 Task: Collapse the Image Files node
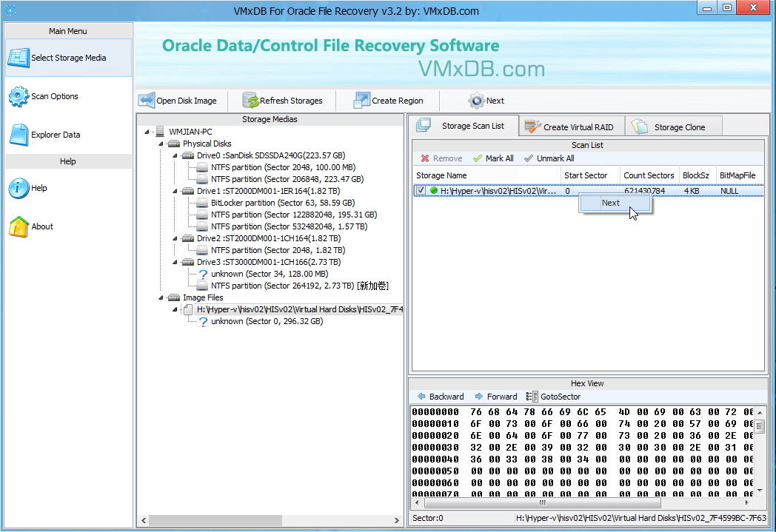pyautogui.click(x=161, y=298)
